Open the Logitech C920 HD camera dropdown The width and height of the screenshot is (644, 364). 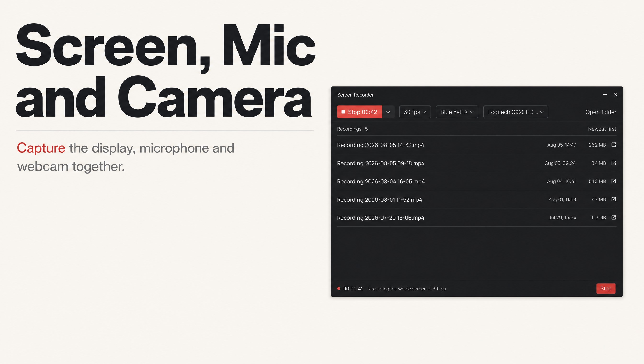(516, 112)
